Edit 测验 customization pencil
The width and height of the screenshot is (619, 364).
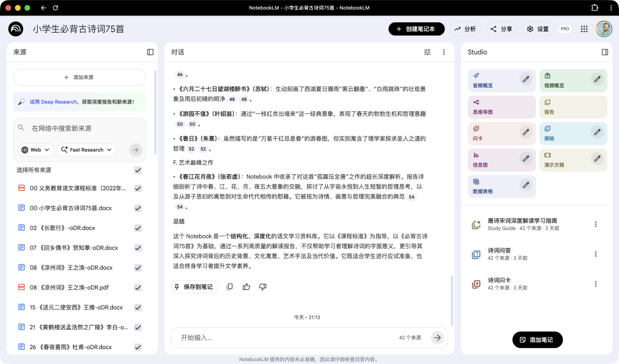pyautogui.click(x=597, y=132)
